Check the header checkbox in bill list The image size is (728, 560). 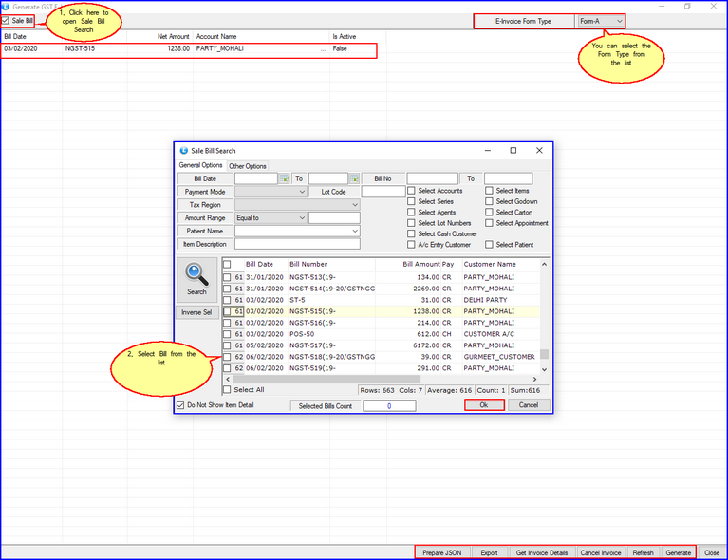coord(227,265)
